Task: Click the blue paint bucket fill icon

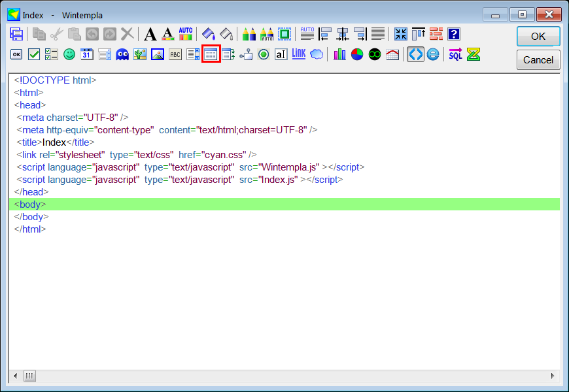Action: tap(209, 34)
